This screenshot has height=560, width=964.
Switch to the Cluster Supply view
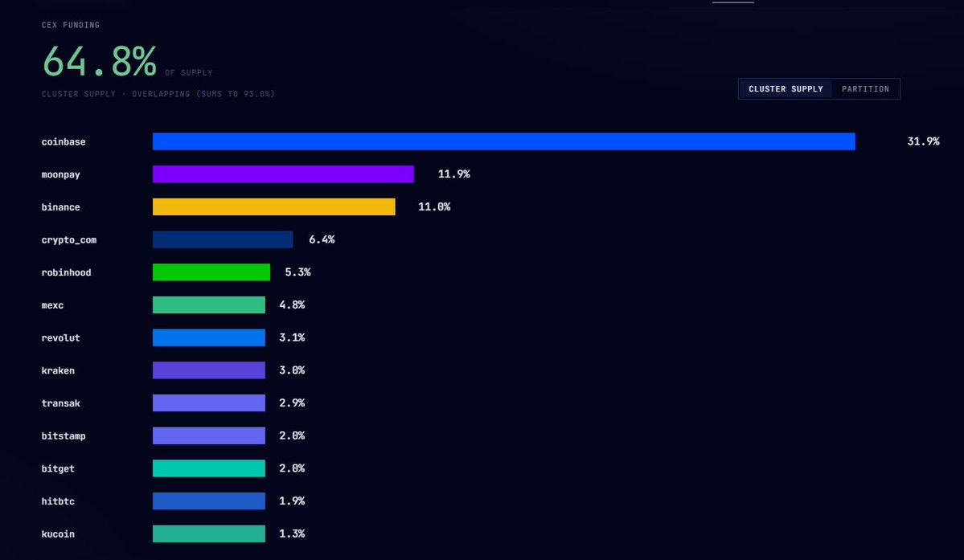pyautogui.click(x=786, y=89)
